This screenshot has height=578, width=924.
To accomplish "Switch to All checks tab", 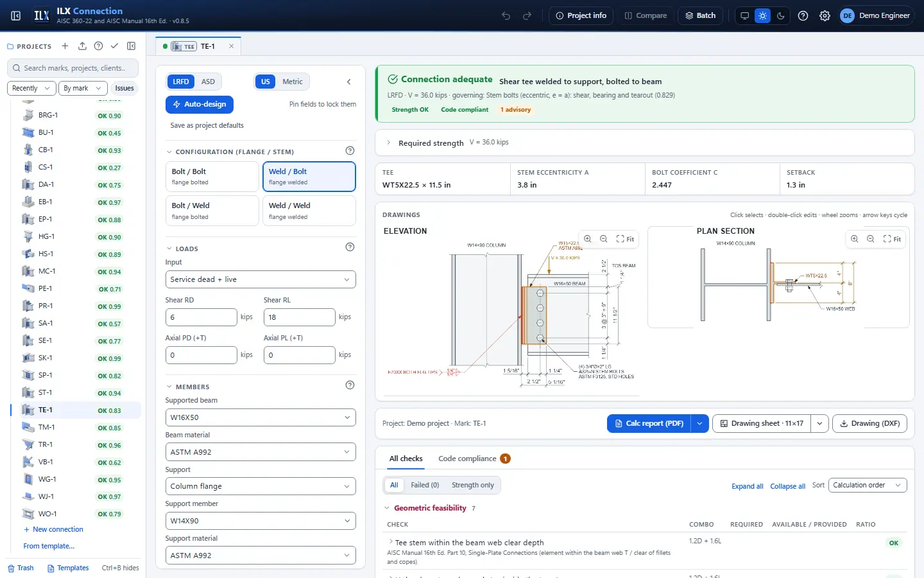I will click(x=406, y=459).
